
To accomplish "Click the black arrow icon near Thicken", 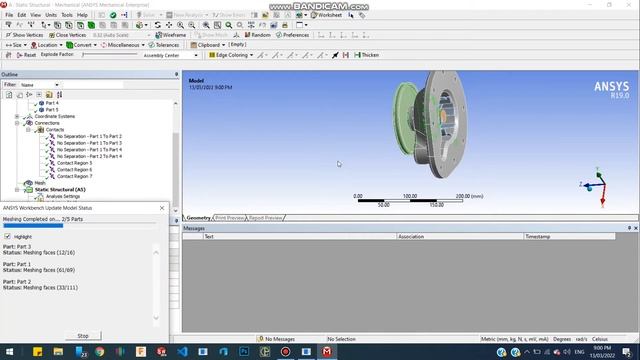I will (335, 55).
